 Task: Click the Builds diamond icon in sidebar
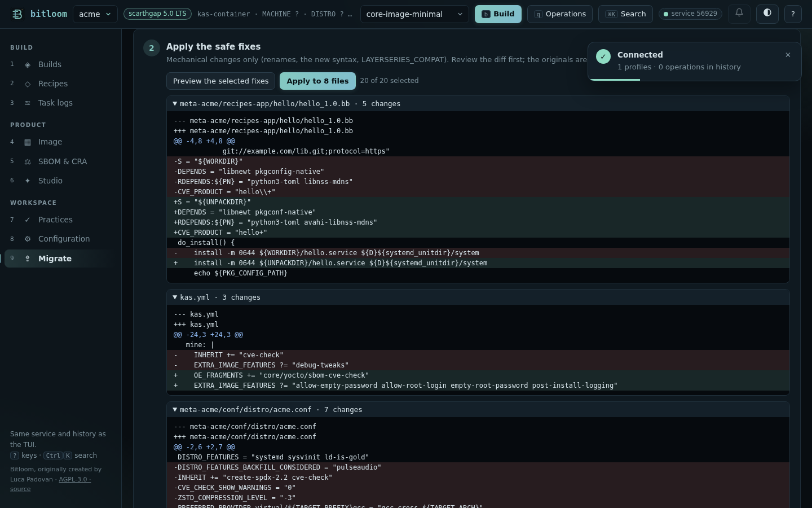[x=28, y=65]
